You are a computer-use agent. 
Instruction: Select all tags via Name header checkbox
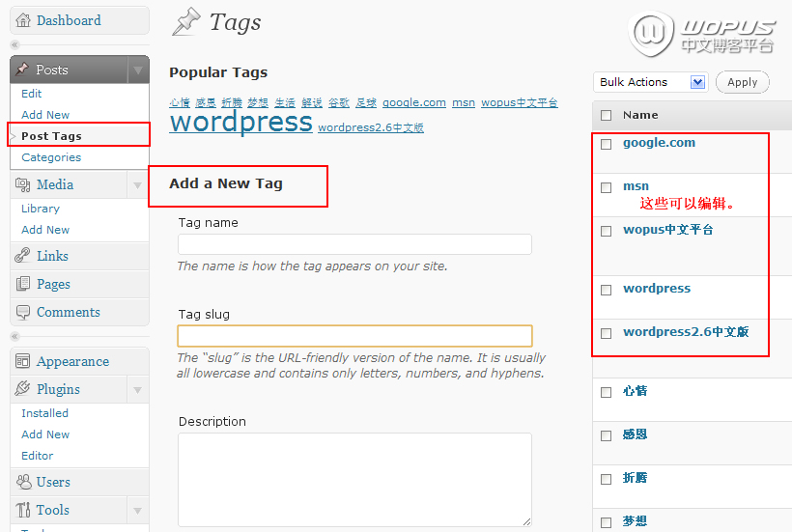[x=607, y=116]
